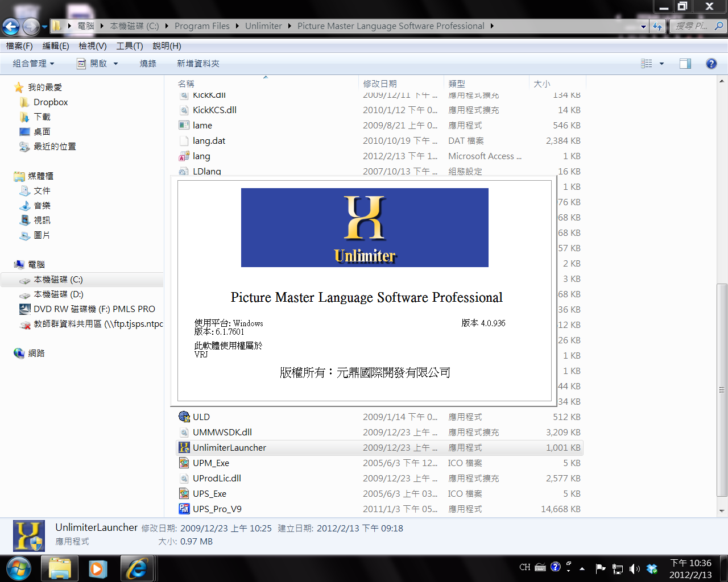Expand the arrow after Unlimiter in address bar

click(x=289, y=26)
